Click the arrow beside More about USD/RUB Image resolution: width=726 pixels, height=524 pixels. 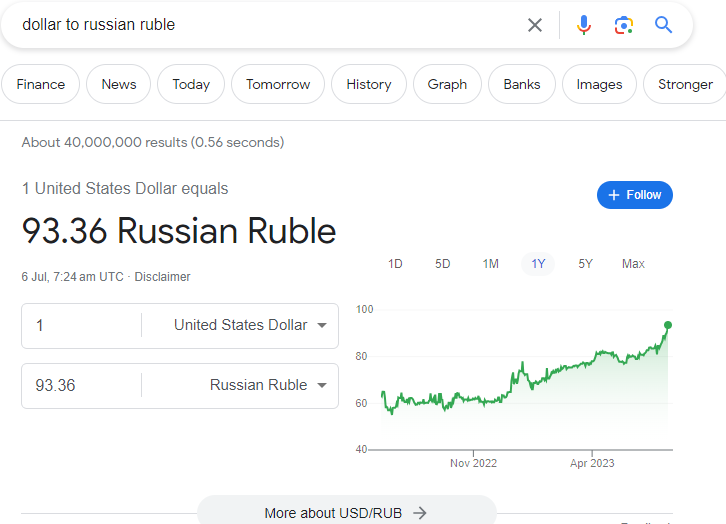(x=420, y=513)
